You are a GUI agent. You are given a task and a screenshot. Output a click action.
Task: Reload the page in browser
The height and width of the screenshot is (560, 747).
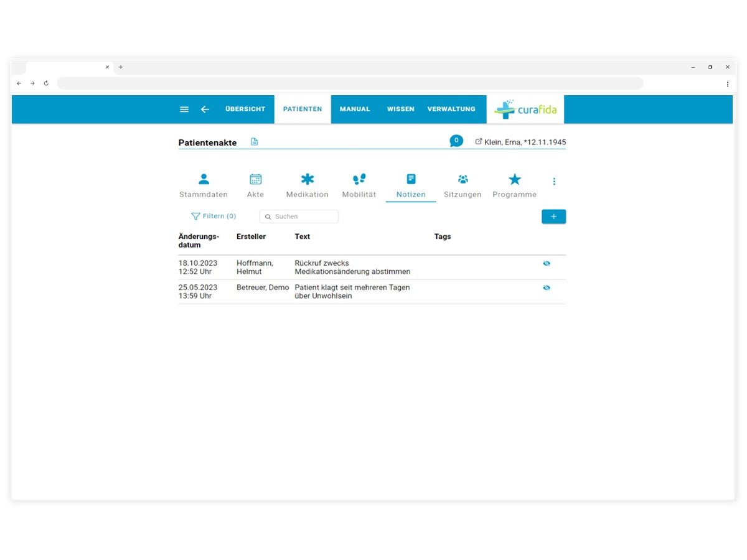tap(46, 83)
